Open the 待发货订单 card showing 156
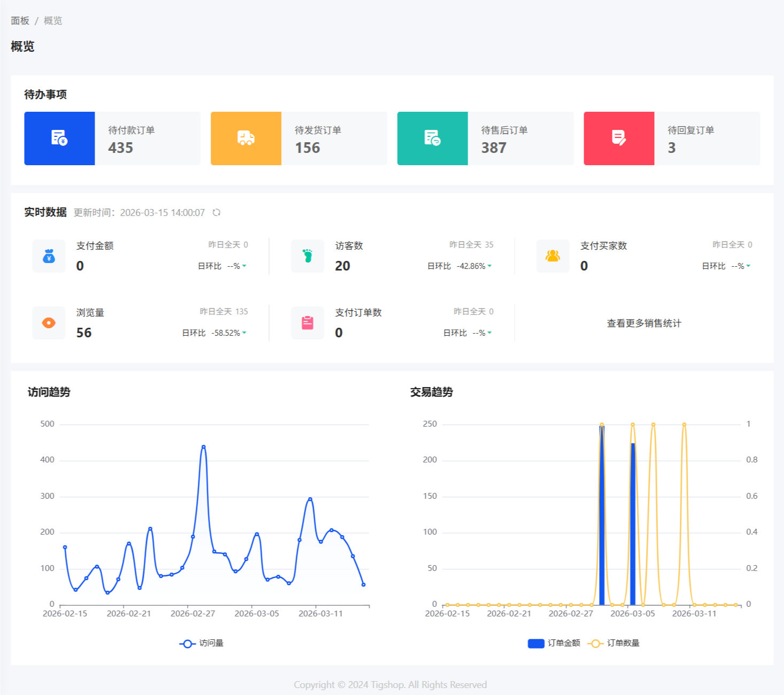This screenshot has height=695, width=784. click(299, 138)
